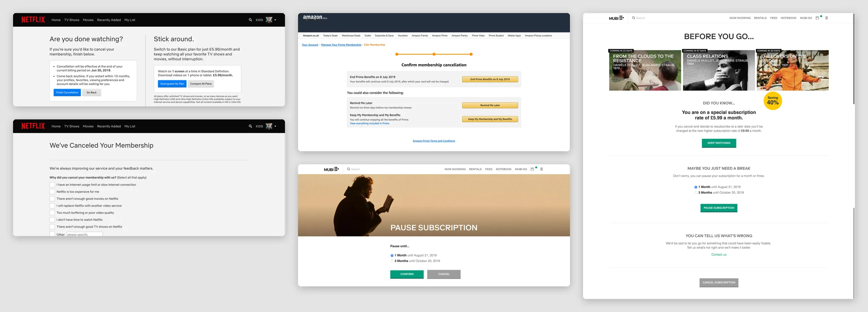The height and width of the screenshot is (312, 868).
Task: Click yellow 'End Prime Benefits on 8 July 2019' button
Action: 490,79
